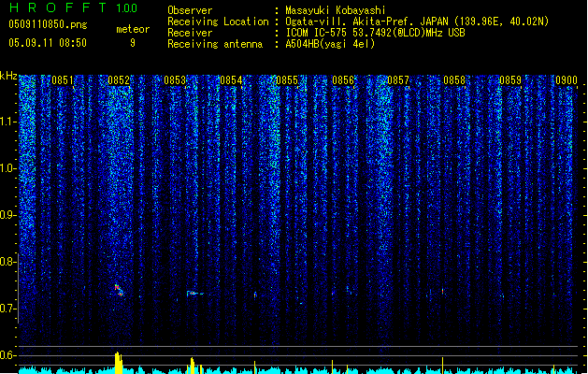Click the yellow power peak under 0853
This screenshot has height=374, width=588.
point(193,366)
